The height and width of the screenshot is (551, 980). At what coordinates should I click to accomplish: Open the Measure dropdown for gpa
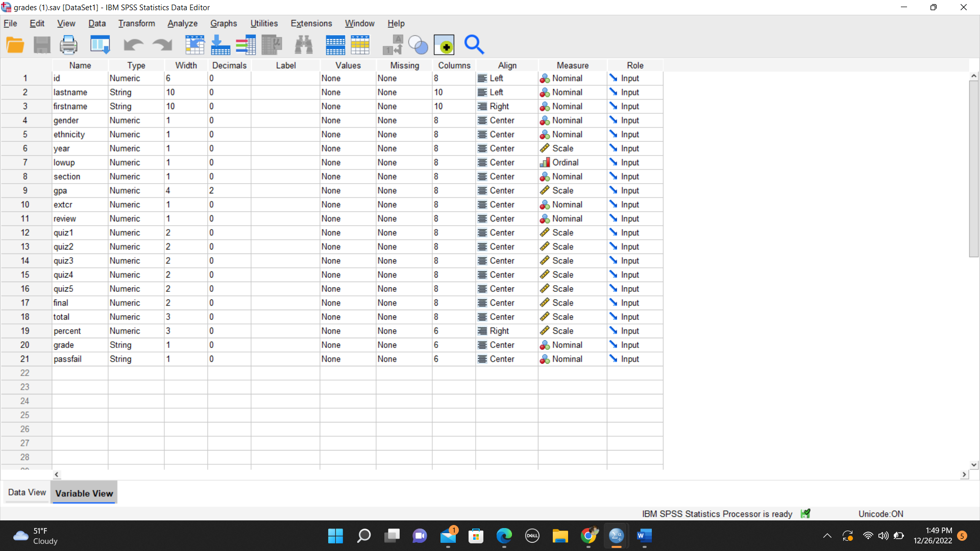(572, 190)
